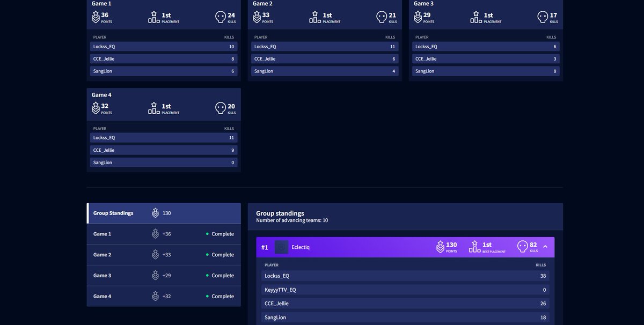The width and height of the screenshot is (644, 325).
Task: Collapse the Eclectiq team row chevron
Action: (x=545, y=247)
